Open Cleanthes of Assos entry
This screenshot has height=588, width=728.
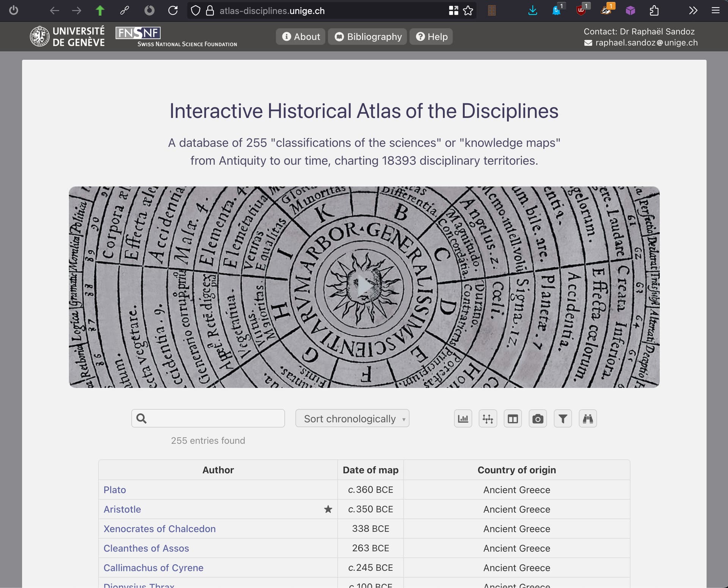pyautogui.click(x=146, y=548)
